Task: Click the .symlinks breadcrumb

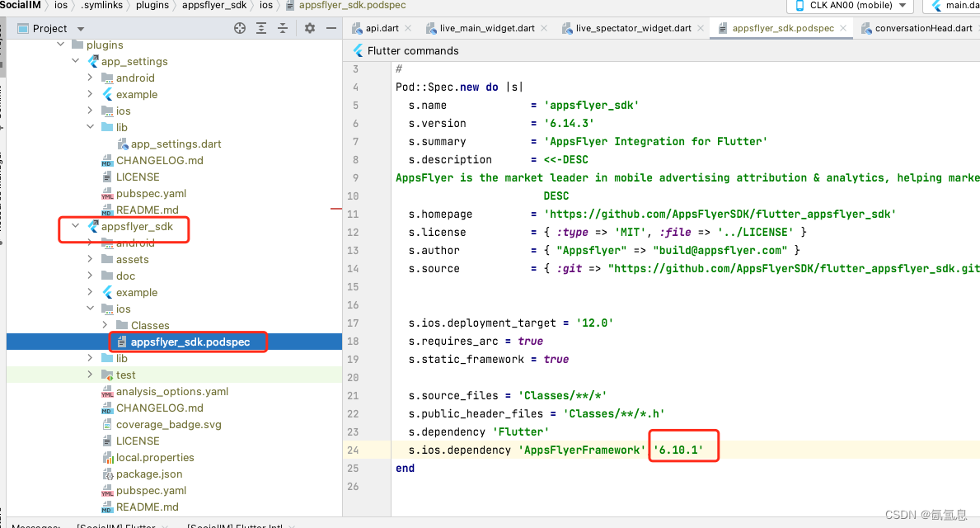Action: (x=101, y=5)
